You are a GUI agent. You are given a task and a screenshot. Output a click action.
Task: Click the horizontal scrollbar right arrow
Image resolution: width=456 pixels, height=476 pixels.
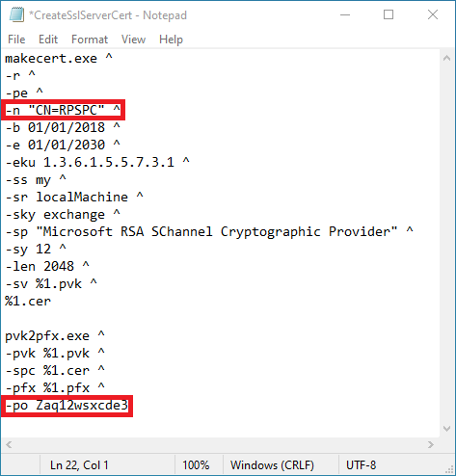coord(431,445)
